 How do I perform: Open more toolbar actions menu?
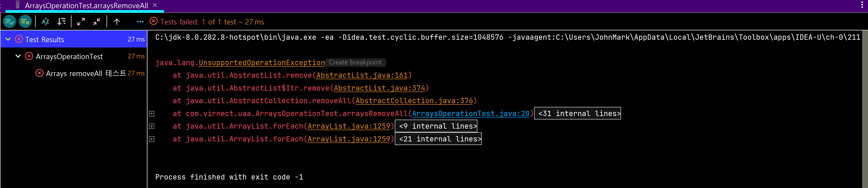(140, 22)
